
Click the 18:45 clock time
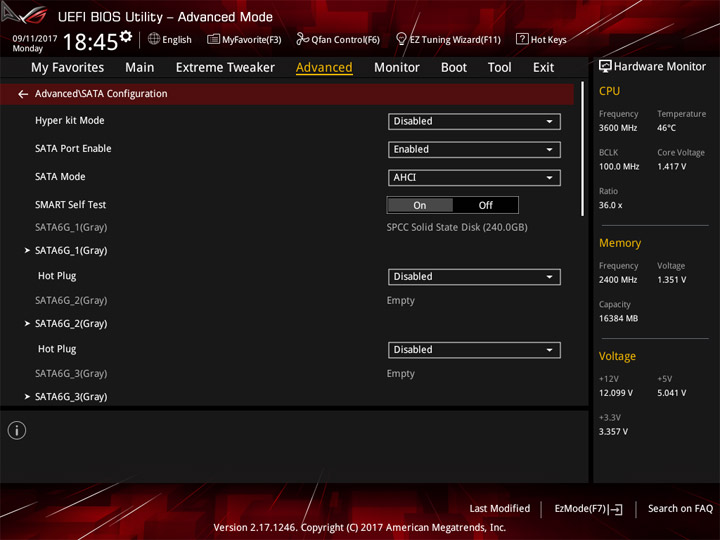(90, 42)
